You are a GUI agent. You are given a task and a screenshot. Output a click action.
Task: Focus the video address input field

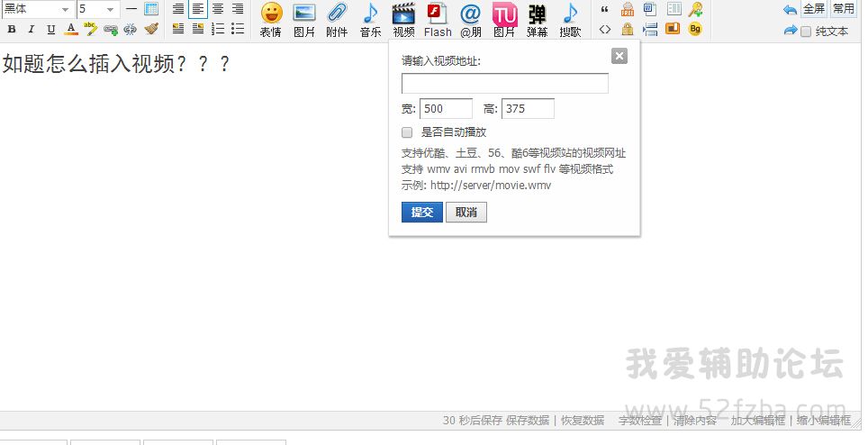coord(505,84)
